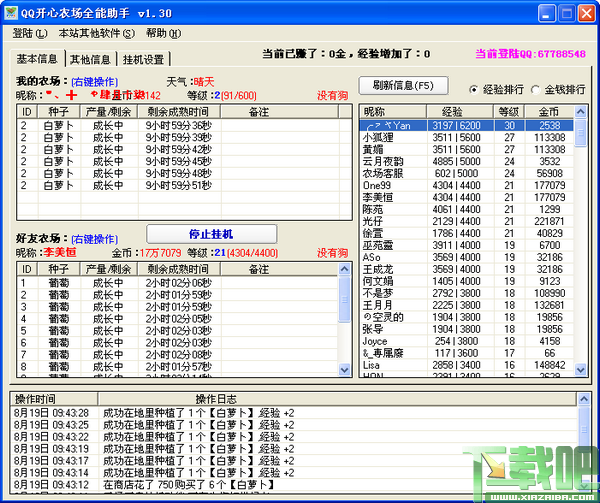Switch to the 其他信息 tab

(x=90, y=60)
